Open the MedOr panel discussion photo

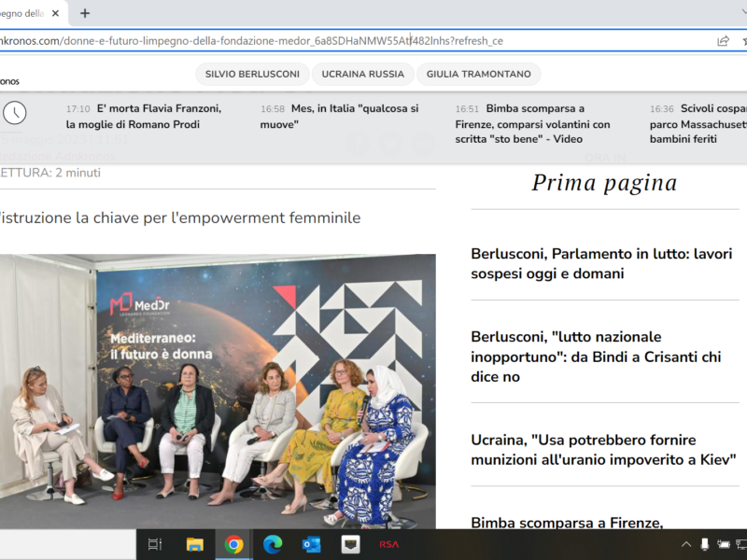click(218, 391)
